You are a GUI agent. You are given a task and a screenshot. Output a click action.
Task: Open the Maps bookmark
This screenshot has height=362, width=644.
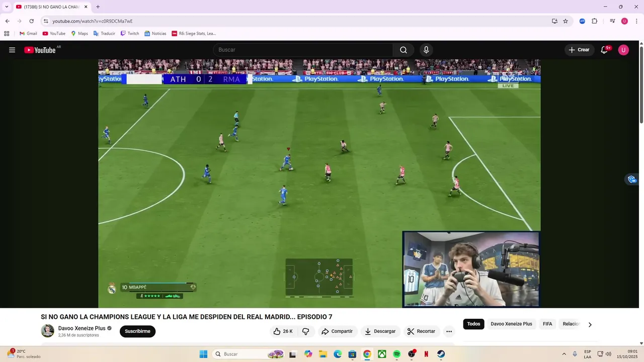pos(79,34)
